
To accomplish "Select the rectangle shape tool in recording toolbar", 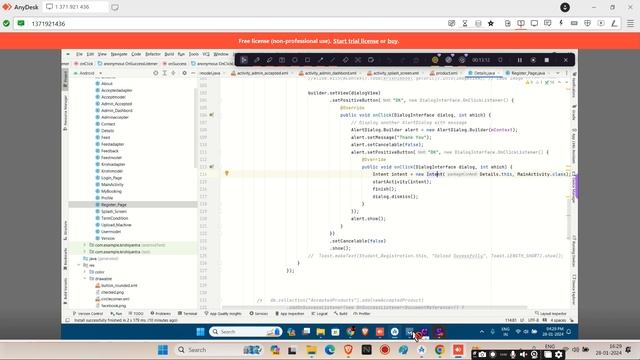I will click(x=307, y=60).
